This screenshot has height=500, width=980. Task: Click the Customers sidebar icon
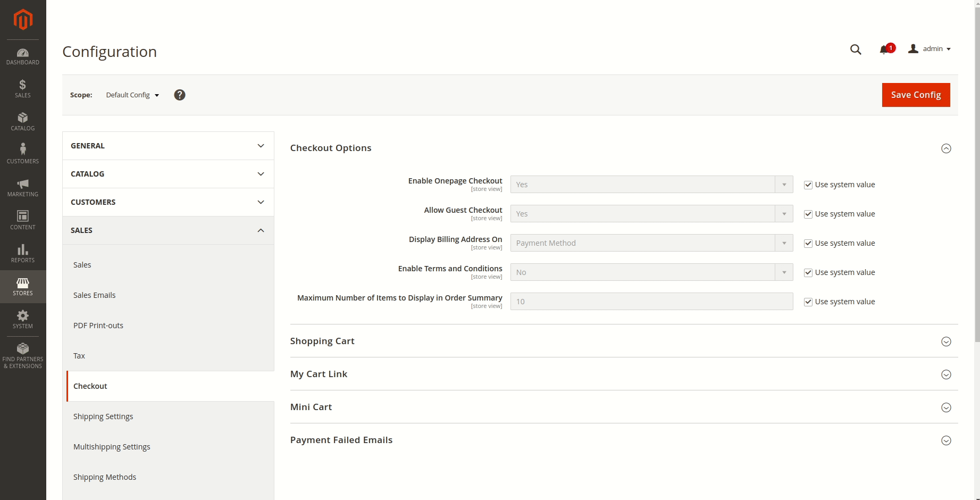tap(22, 153)
